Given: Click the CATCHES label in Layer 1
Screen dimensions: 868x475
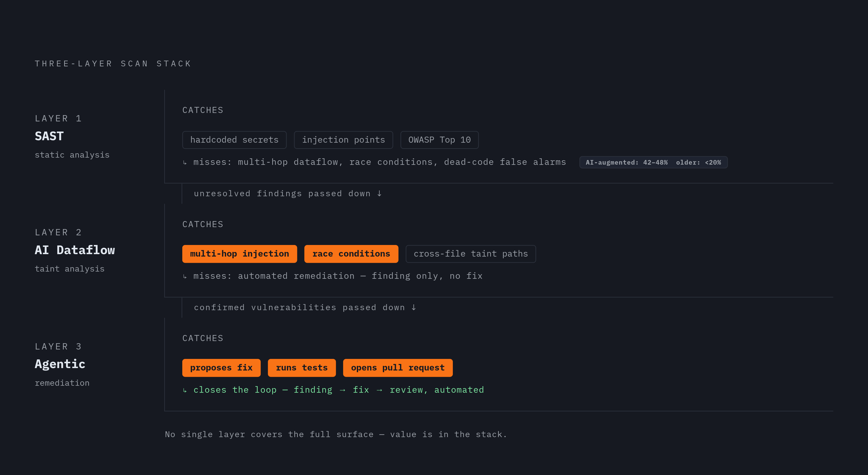Looking at the screenshot, I should (203, 110).
